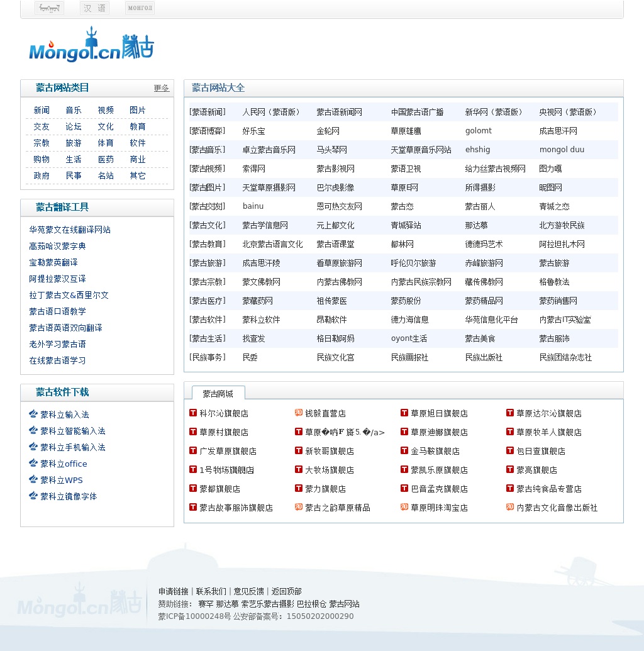Open 蒙古故事服饰旗舰店 store link
644x651 pixels.
click(236, 508)
